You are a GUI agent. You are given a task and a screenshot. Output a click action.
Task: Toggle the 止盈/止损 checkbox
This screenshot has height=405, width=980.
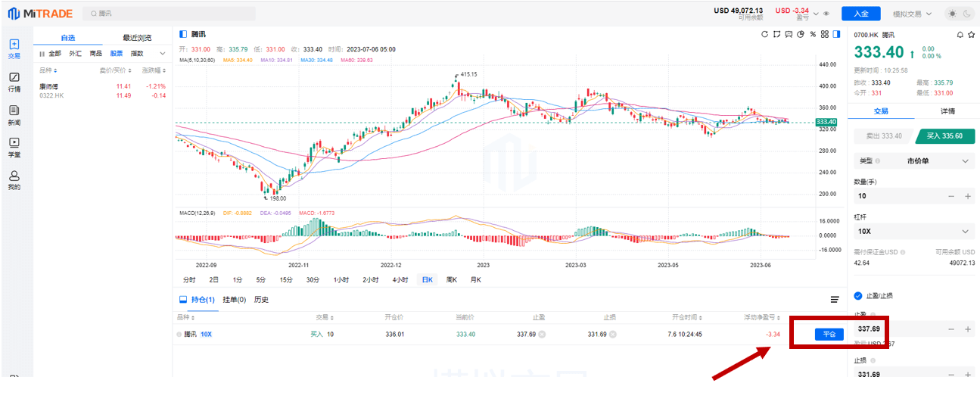tap(858, 296)
